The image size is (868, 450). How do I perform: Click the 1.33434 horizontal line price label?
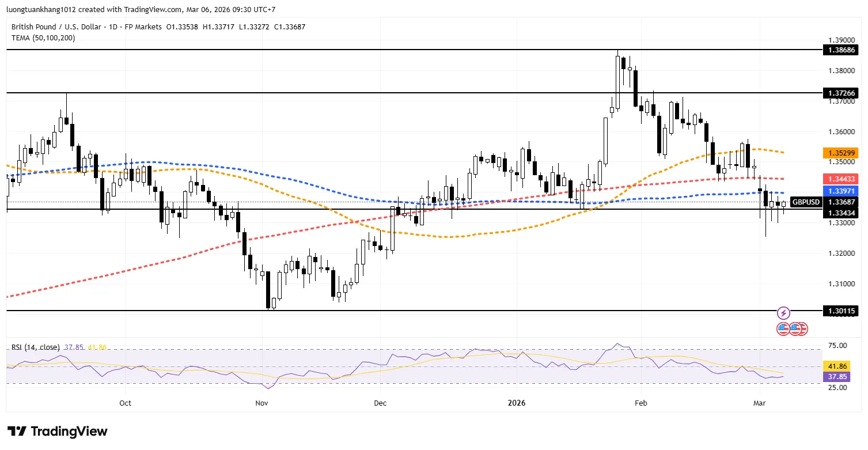tap(842, 213)
